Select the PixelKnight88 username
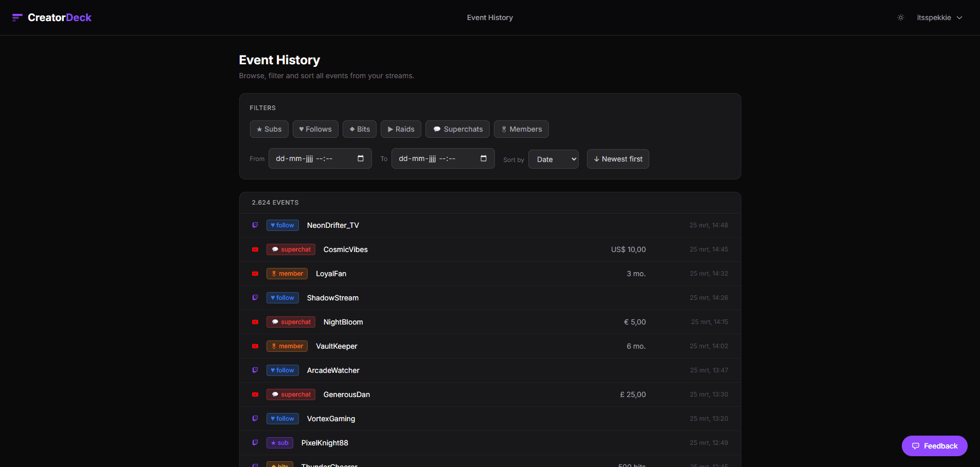The width and height of the screenshot is (980, 467). click(x=325, y=443)
